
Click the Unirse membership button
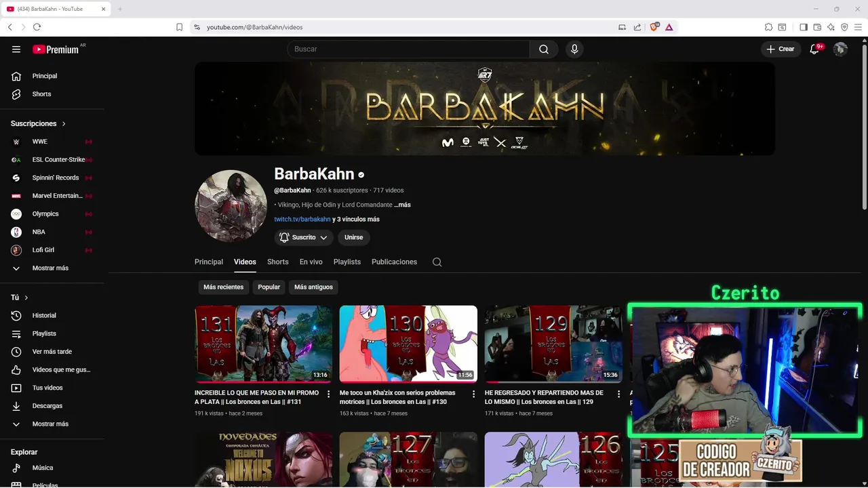[x=354, y=237]
